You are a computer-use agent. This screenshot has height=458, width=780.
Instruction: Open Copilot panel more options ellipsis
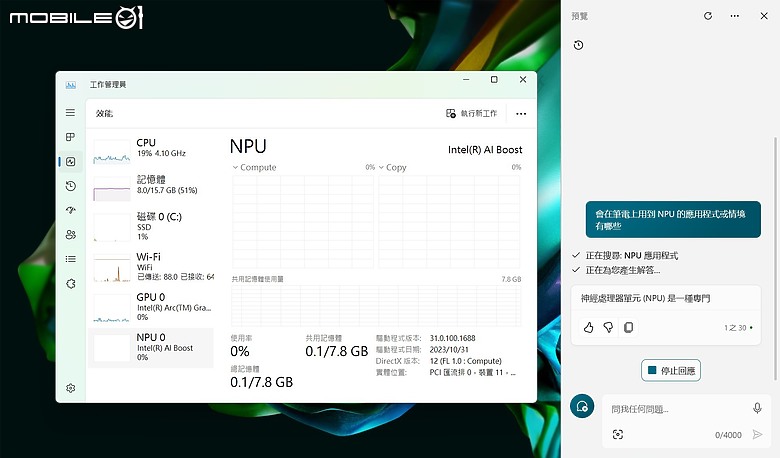click(734, 16)
